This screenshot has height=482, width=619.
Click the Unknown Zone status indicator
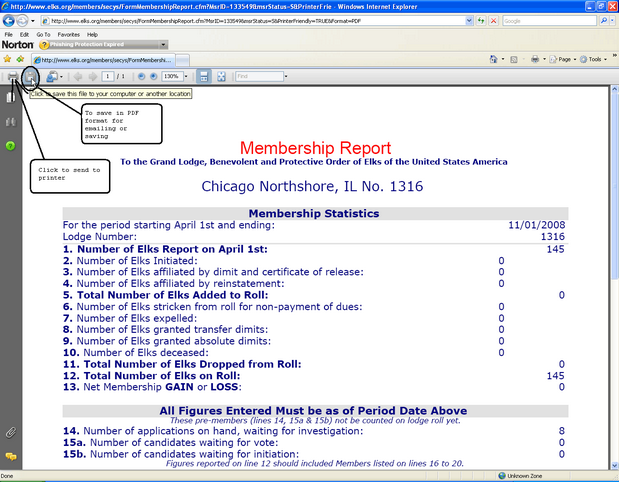tap(521, 476)
